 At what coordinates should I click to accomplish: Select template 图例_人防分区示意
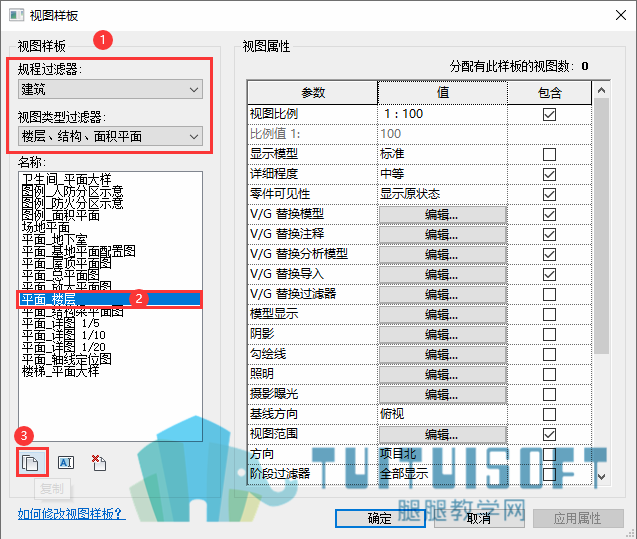72,191
